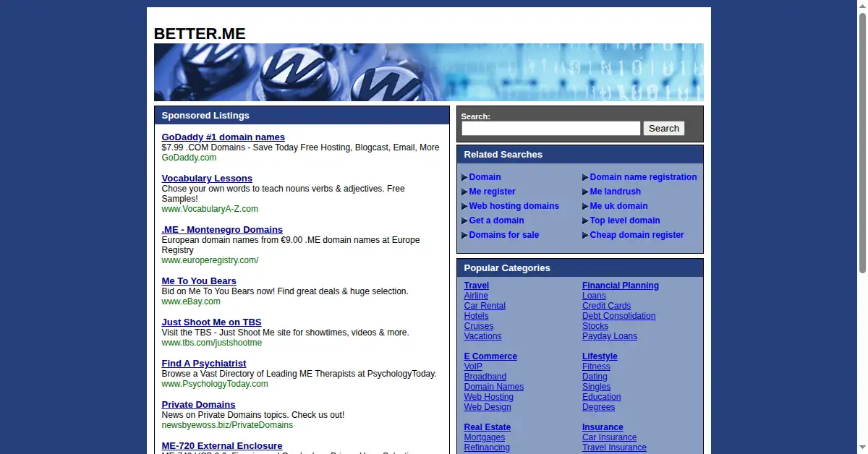Open the Hotels category link

tap(476, 316)
